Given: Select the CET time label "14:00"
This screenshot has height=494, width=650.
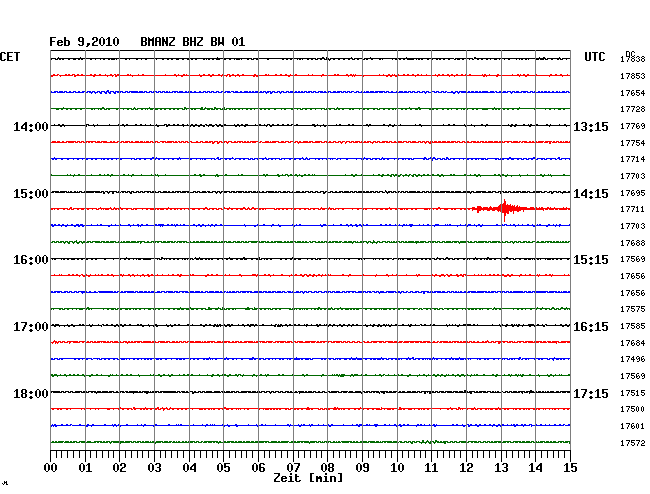Looking at the screenshot, I should point(31,126).
